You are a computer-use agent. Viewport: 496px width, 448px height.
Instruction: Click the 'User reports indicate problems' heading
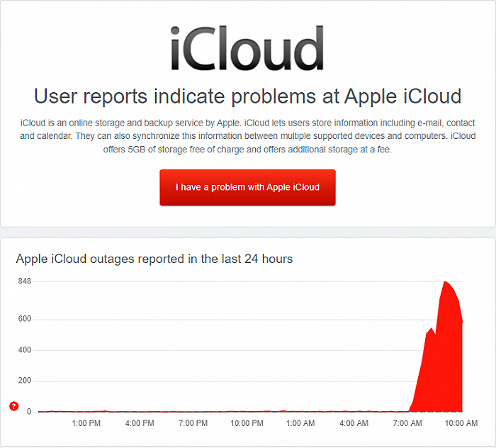(247, 96)
